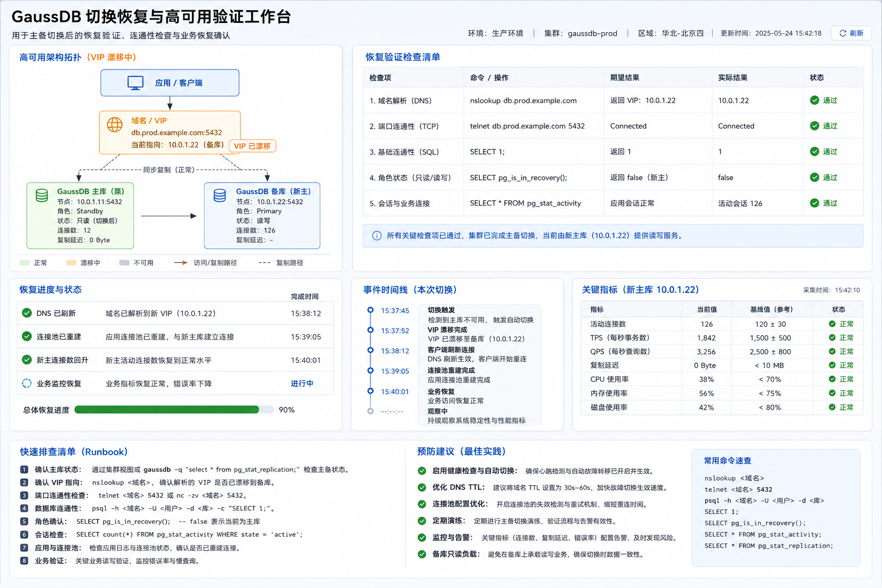Click pass check icon for 角色状态 row
The width and height of the screenshot is (882, 588).
tap(814, 177)
